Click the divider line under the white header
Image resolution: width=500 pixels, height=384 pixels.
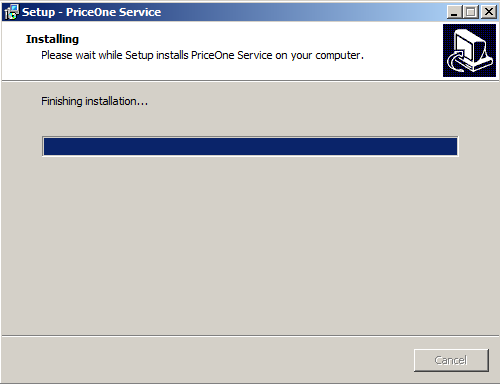[x=250, y=80]
